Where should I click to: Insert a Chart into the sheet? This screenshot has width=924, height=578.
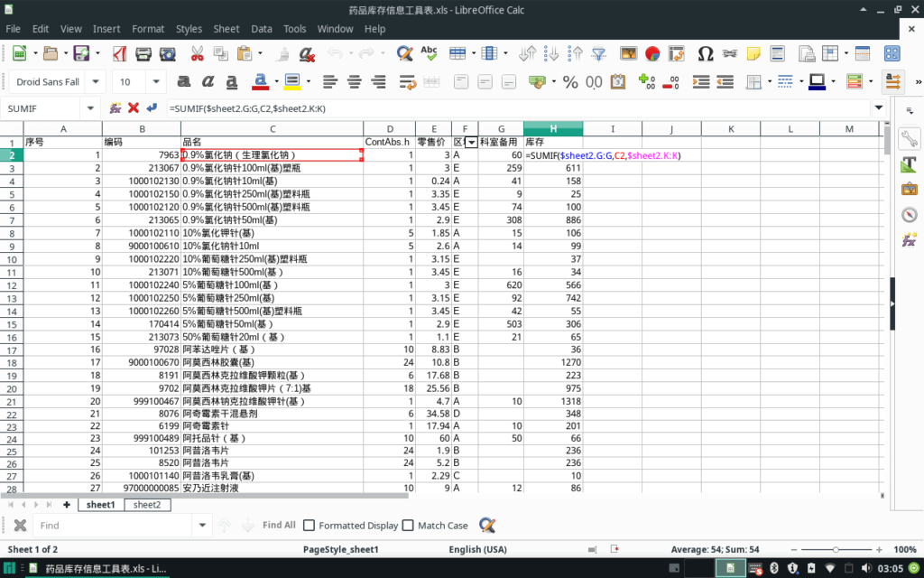click(x=651, y=53)
